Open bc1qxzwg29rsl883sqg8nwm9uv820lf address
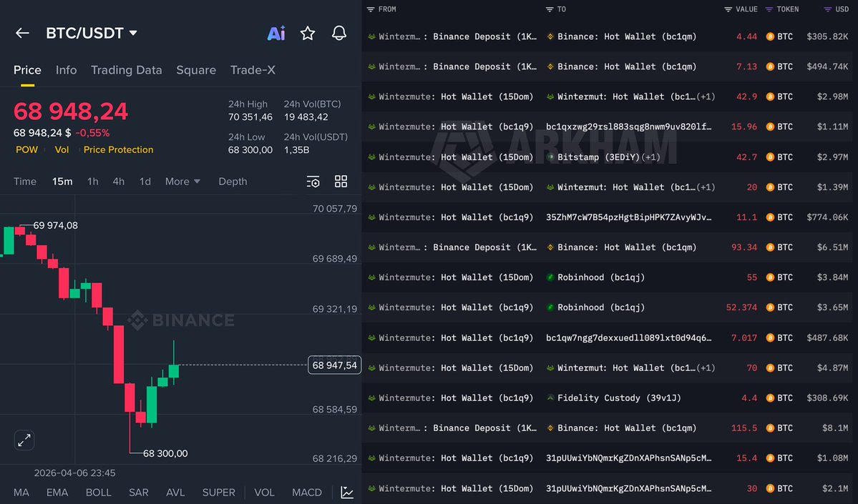Screen dimensions: 858x504 click(x=629, y=127)
